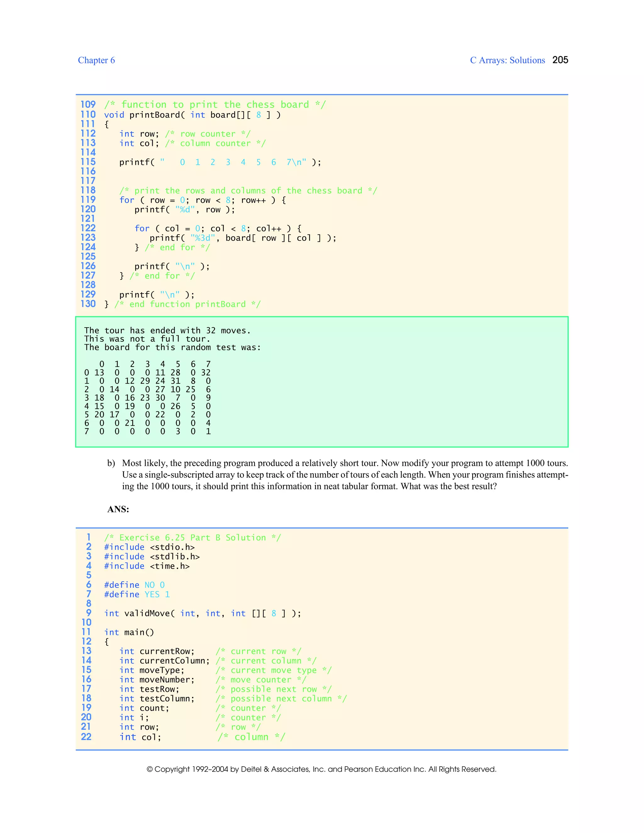Click 'int i;' declaration line 20

click(134, 718)
